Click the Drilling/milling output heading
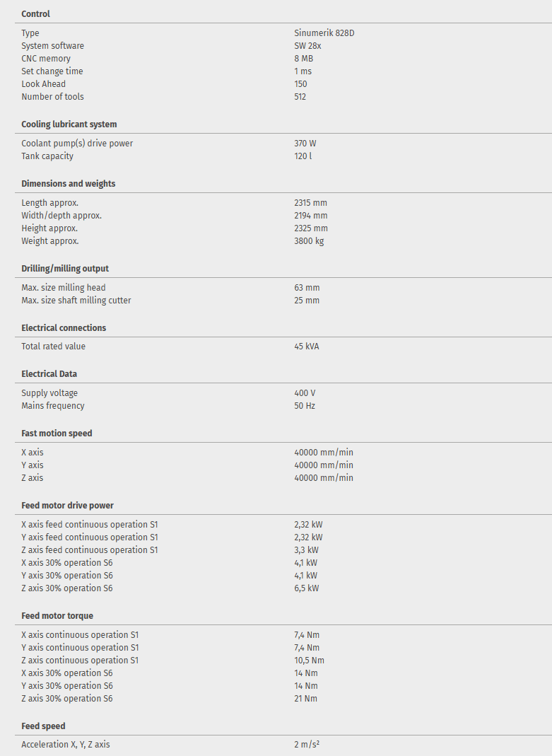 coord(65,269)
